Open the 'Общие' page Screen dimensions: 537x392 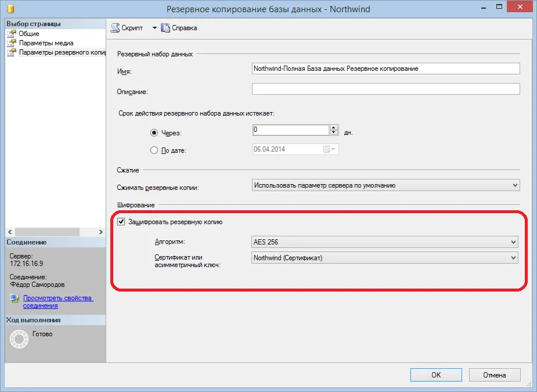(29, 34)
